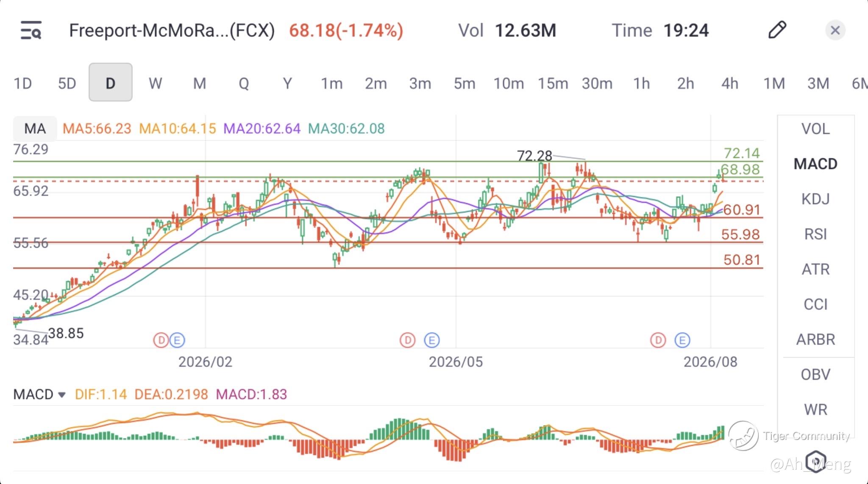Select OBV from the indicator list
Screen dimensions: 868x484
815,374
